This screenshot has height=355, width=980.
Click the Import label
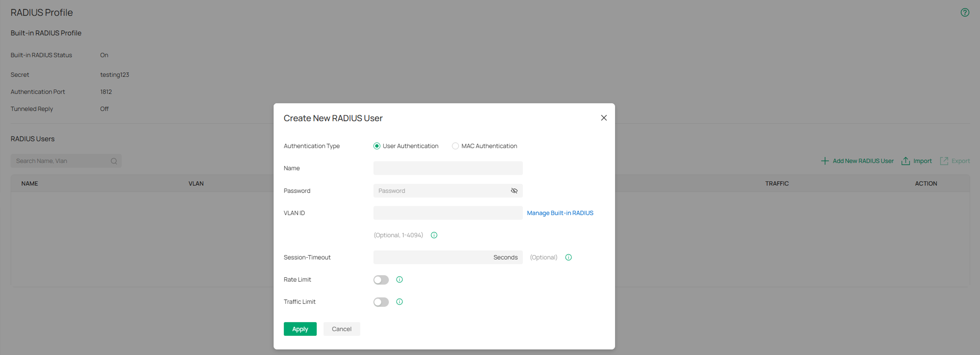click(922, 161)
